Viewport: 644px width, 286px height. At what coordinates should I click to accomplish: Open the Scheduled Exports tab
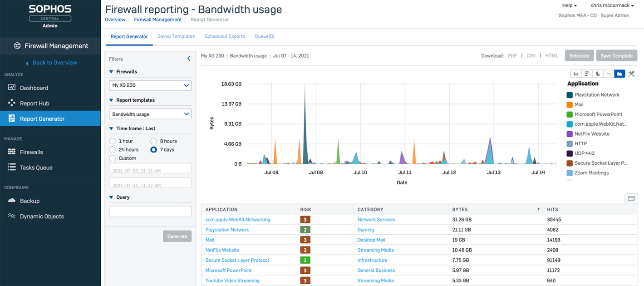224,36
